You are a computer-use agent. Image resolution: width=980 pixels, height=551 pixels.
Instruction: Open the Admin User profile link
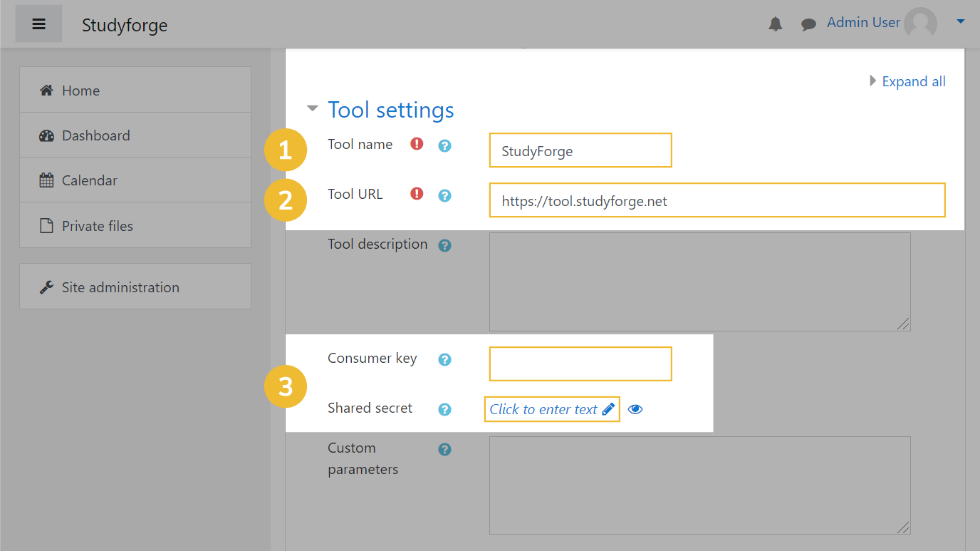tap(863, 23)
